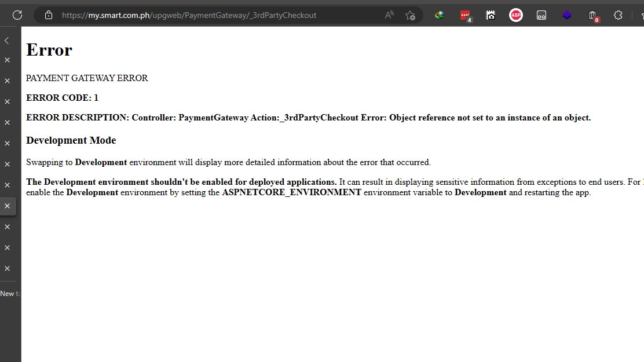Open the pillar extension with 0 badge
Image resolution: width=644 pixels, height=362 pixels.
594,16
